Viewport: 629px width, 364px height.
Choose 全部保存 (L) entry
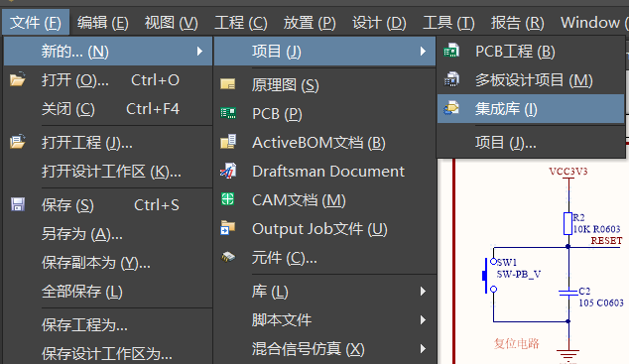108,292
